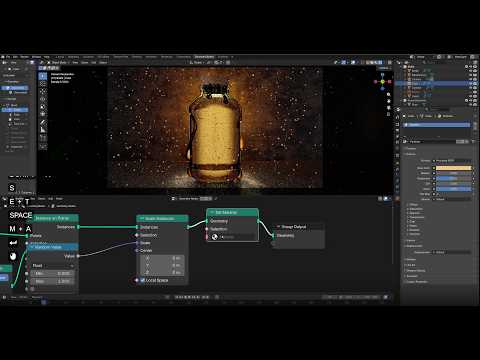Switch to the Layout workspace tab

tap(60, 57)
